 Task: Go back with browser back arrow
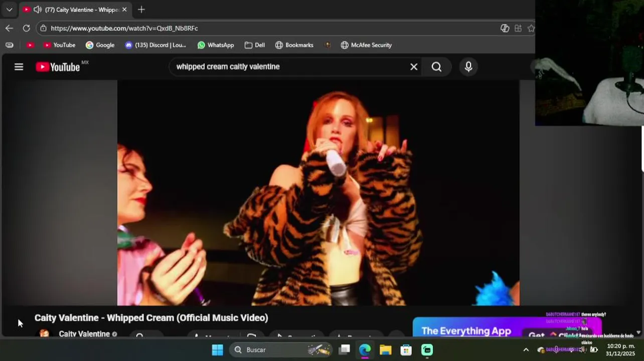tap(9, 28)
